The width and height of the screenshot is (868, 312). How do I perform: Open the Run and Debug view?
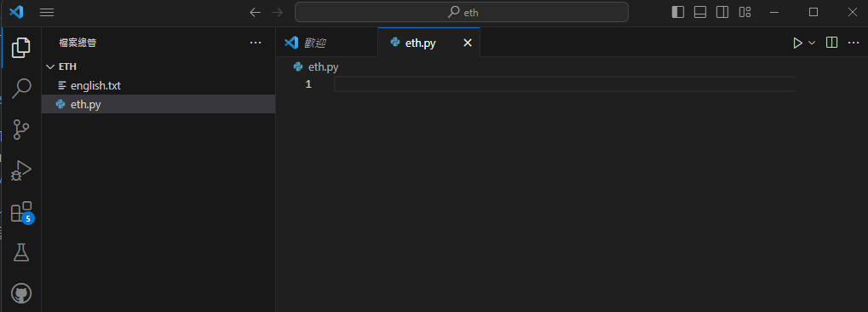point(21,170)
